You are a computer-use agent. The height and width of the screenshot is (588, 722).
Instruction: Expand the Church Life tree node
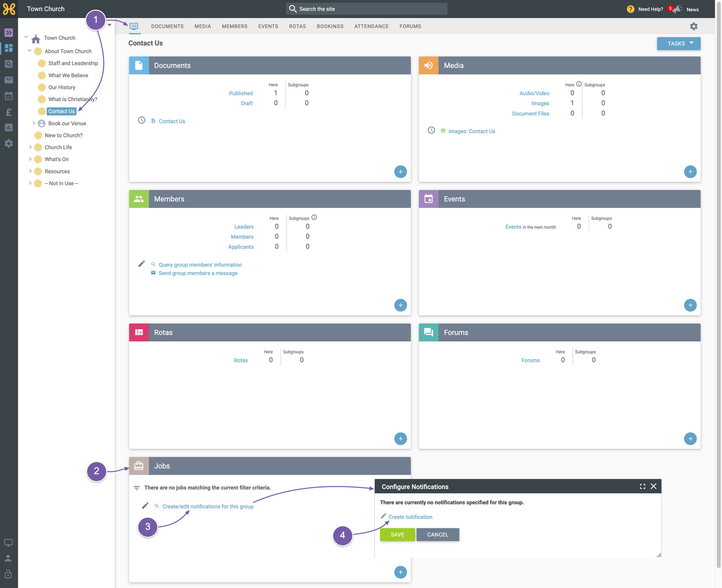[x=30, y=147]
